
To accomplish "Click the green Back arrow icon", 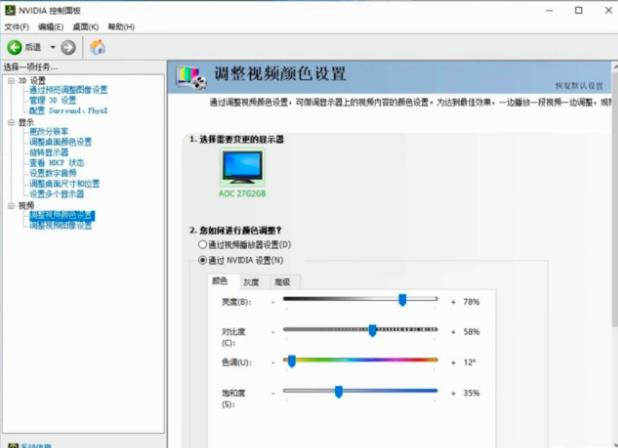I will pyautogui.click(x=15, y=48).
